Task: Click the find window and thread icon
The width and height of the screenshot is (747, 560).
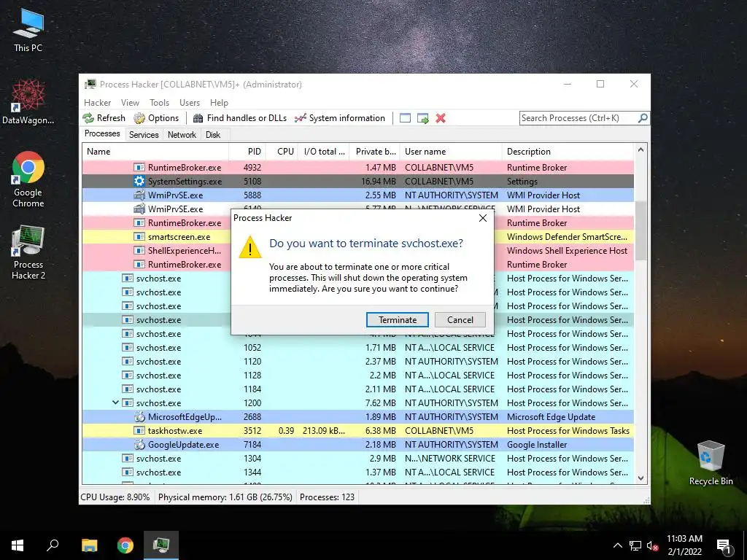Action: click(x=422, y=118)
